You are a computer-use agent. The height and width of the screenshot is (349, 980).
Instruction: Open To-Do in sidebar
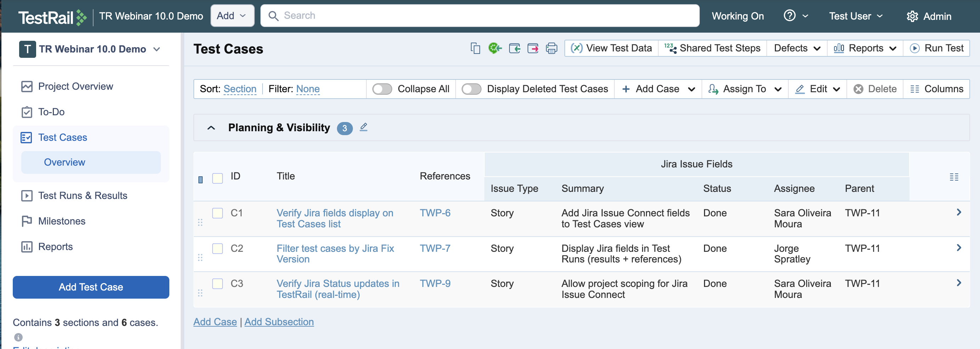click(x=51, y=112)
